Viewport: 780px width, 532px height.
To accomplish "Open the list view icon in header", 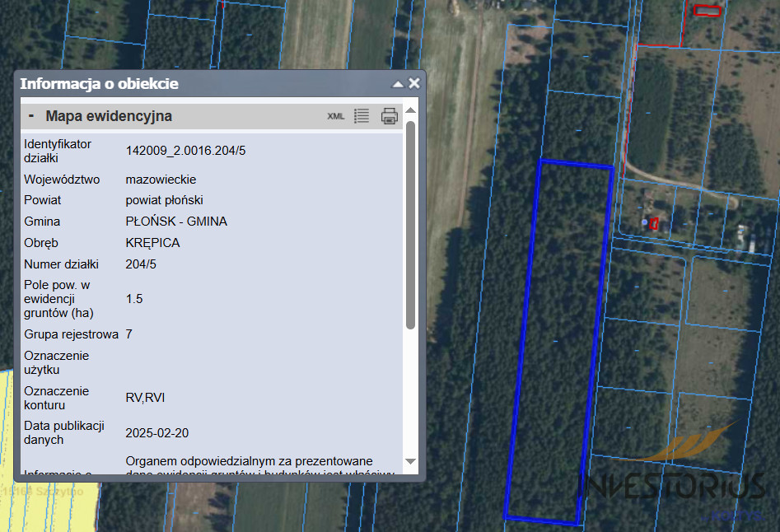I will [x=362, y=116].
